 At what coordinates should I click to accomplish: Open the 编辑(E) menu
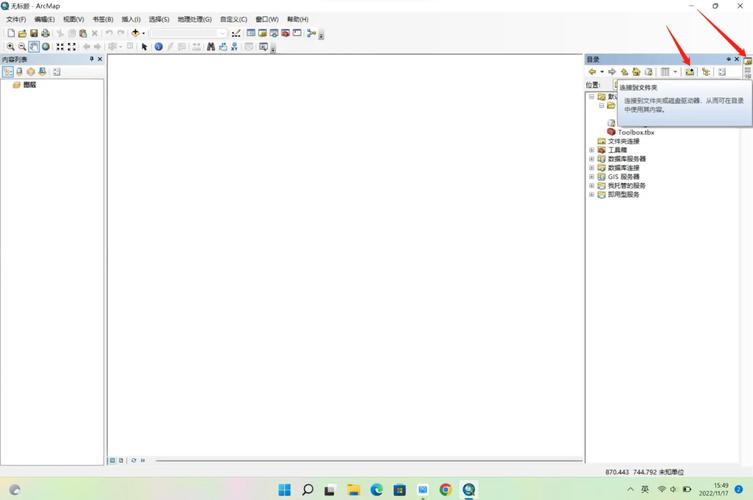tap(44, 19)
